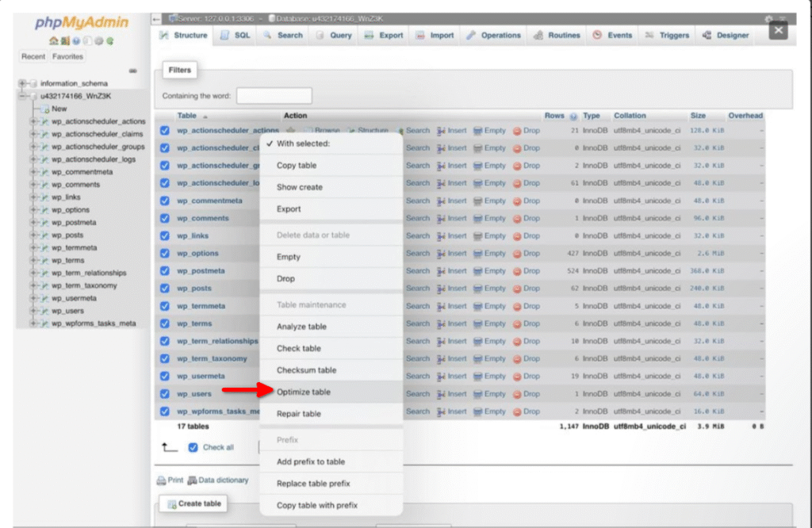Choose Repair table from the dropdown
Viewport: 812px width, 528px height.
tap(331, 414)
